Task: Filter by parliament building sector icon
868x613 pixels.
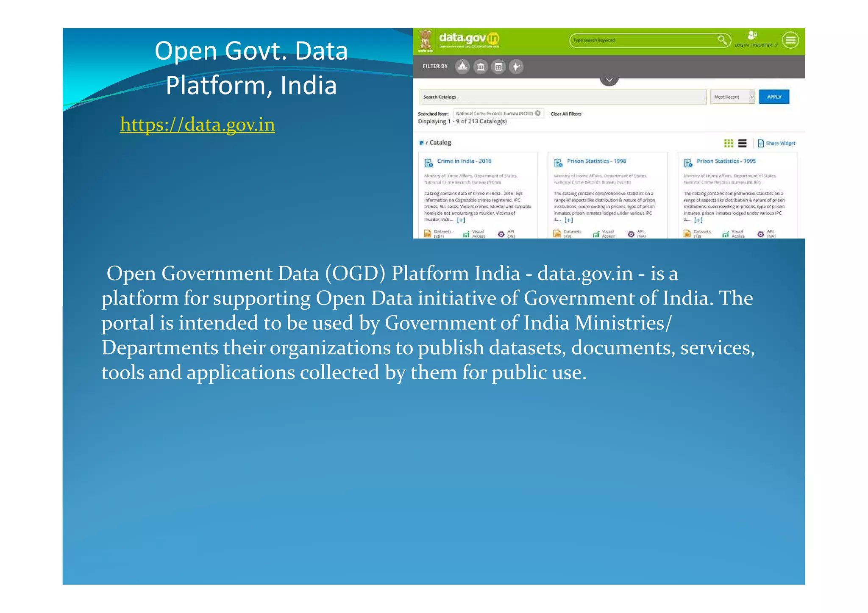Action: [x=462, y=67]
